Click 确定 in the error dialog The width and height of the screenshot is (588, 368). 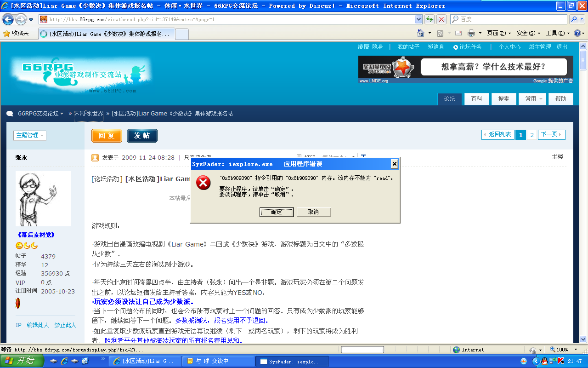277,212
